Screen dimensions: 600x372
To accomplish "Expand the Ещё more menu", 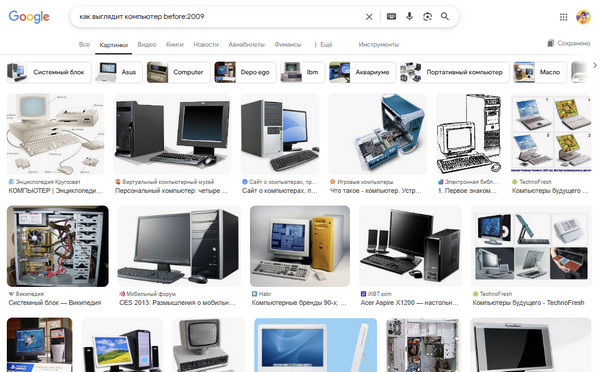I will (323, 44).
